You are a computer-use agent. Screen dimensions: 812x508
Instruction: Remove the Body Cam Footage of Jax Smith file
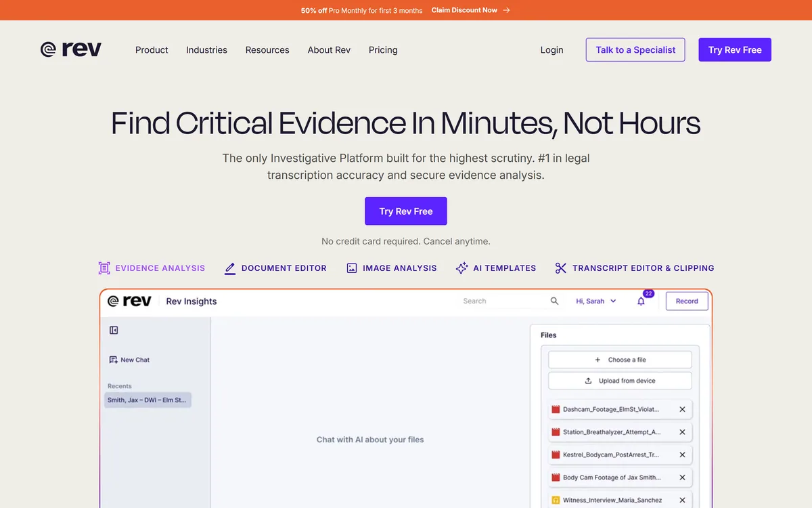click(682, 478)
